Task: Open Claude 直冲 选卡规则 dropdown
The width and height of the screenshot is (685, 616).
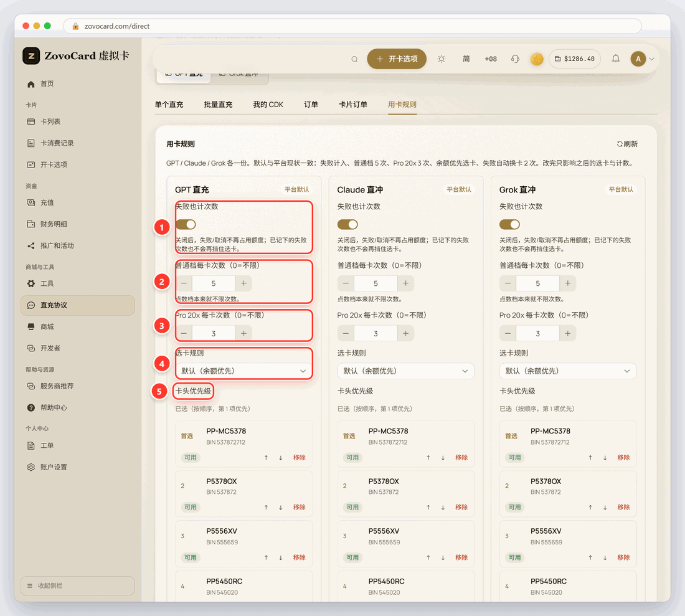Action: 406,371
